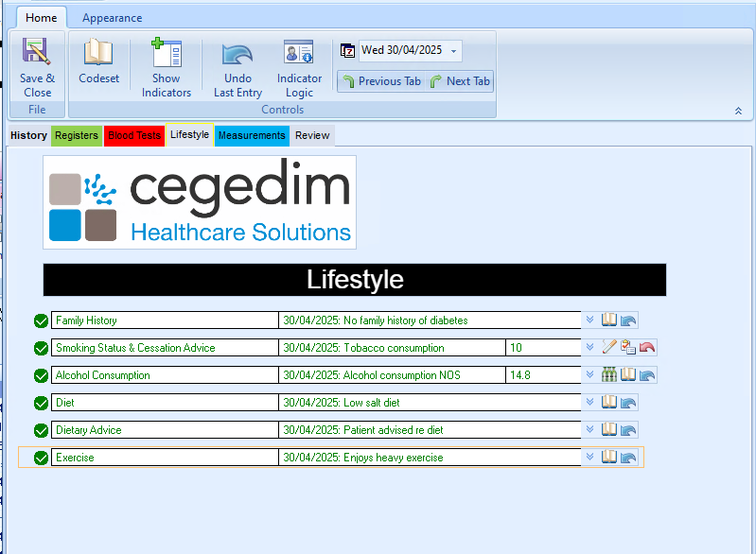The image size is (756, 554).
Task: Expand Exercise row chevron
Action: [x=589, y=458]
